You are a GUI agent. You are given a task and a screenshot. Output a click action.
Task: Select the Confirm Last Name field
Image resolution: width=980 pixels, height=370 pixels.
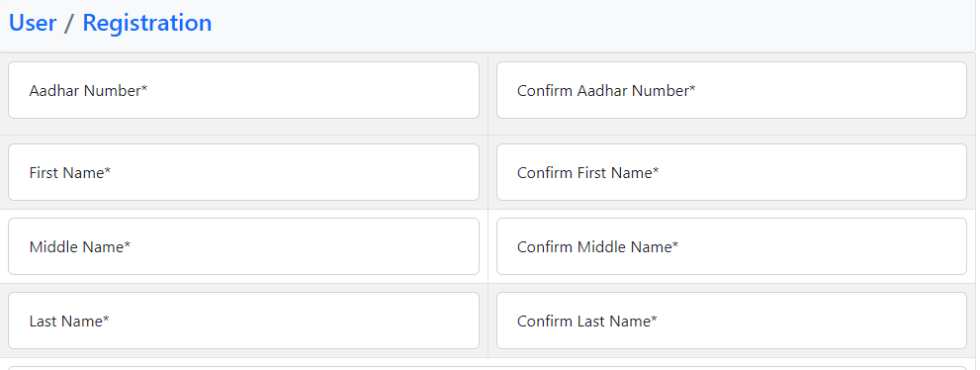click(732, 321)
